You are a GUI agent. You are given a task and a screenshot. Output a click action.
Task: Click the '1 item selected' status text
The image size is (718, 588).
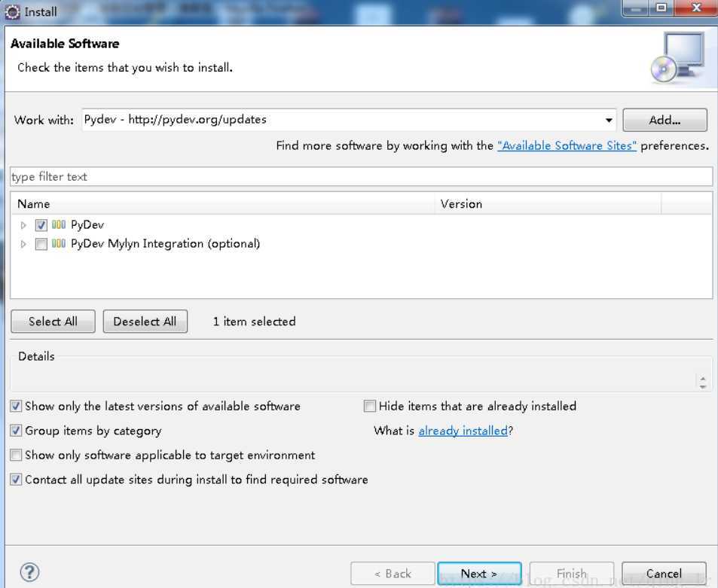[x=254, y=321]
